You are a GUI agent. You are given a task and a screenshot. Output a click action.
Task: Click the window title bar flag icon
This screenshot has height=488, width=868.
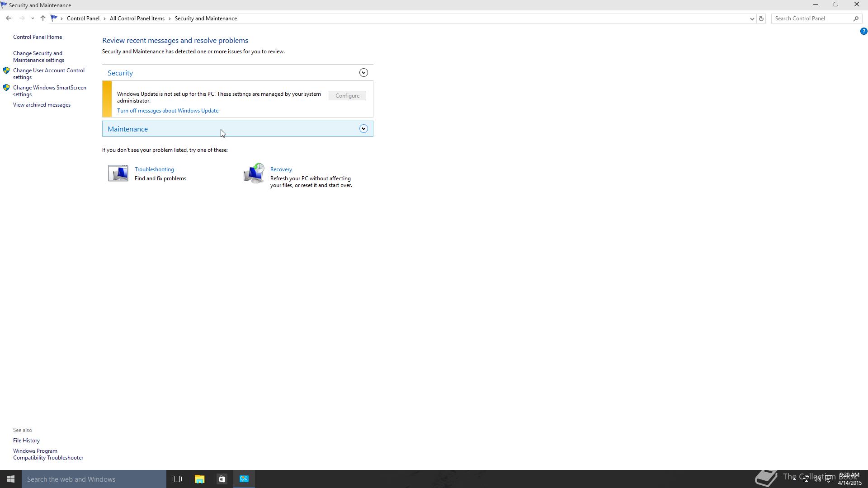point(4,5)
